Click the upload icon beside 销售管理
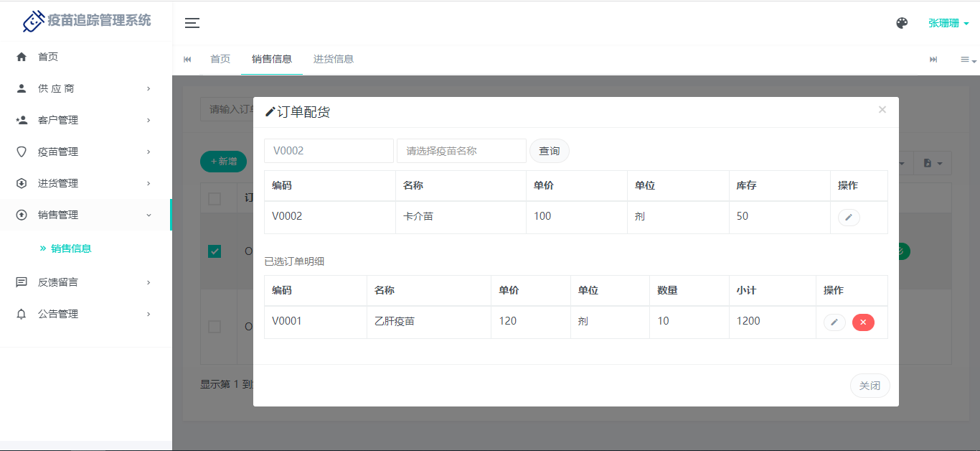This screenshot has width=980, height=451. click(22, 215)
